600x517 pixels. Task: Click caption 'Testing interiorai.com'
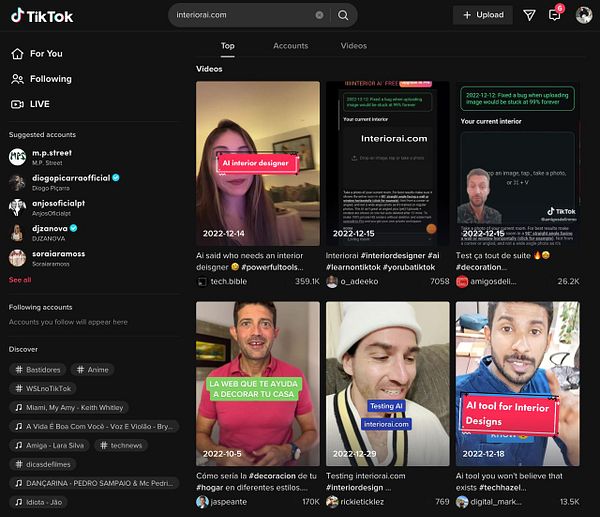coord(365,476)
